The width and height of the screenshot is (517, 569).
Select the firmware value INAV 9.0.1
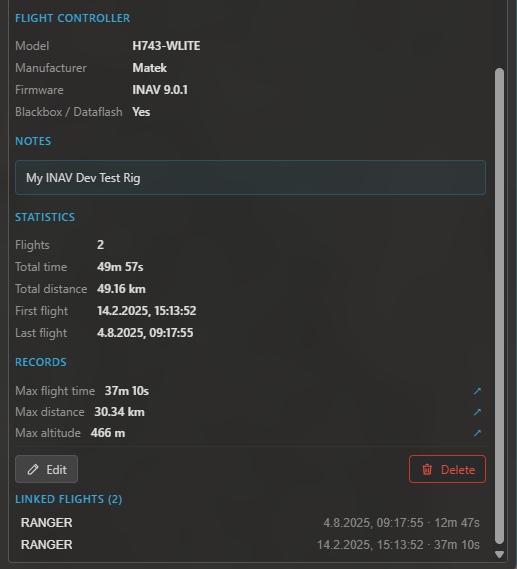160,90
